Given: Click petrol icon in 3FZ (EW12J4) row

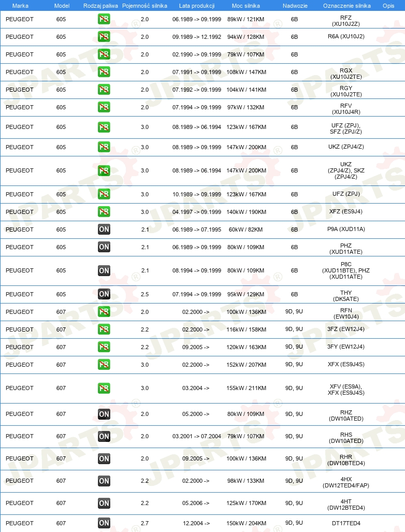Looking at the screenshot, I should [x=104, y=329].
